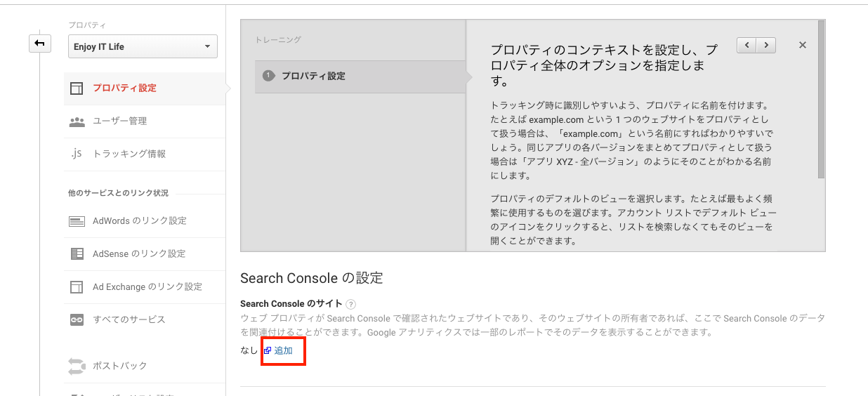Click 追加 link to add Search Console

(283, 350)
